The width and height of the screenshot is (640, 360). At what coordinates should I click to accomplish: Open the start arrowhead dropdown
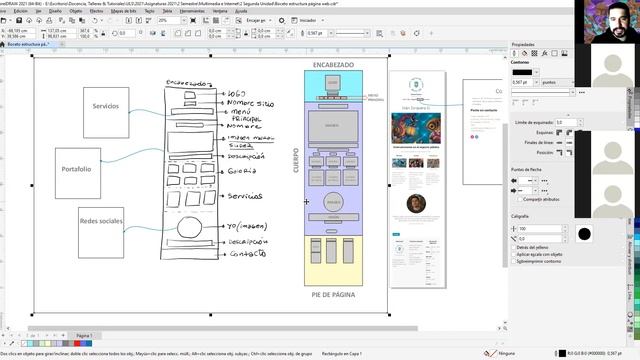pyautogui.click(x=536, y=180)
